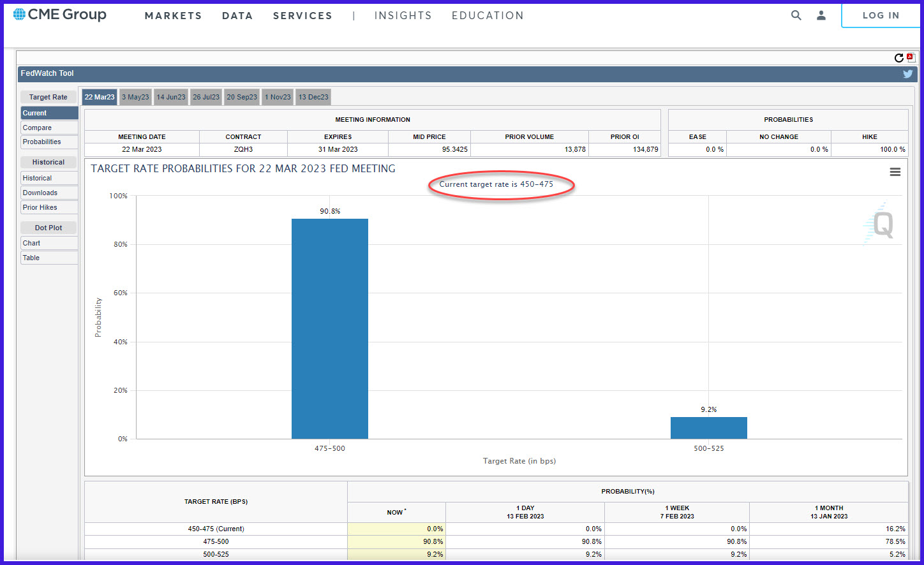The height and width of the screenshot is (565, 924).
Task: Expand the EDUCATION navigation menu
Action: tap(488, 16)
